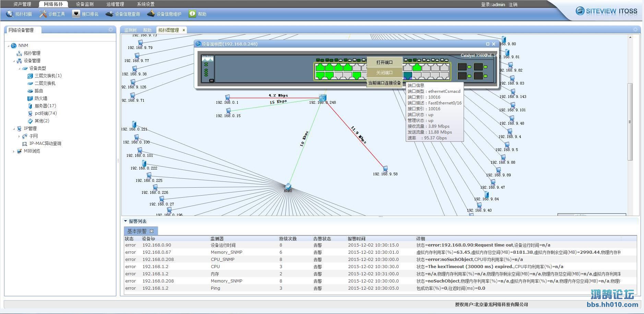This screenshot has height=314, width=644.
Task: Select 三层交换机(1) in the tree
Action: [x=48, y=76]
